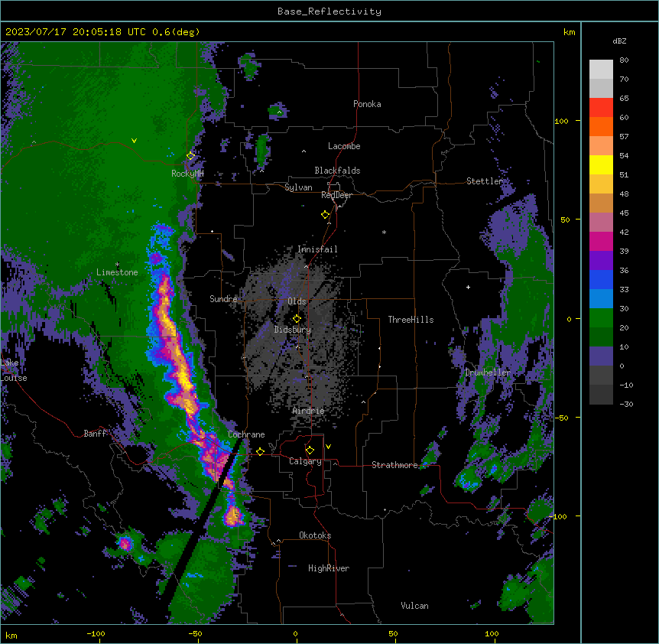Click the Limestone label on map

click(x=117, y=272)
